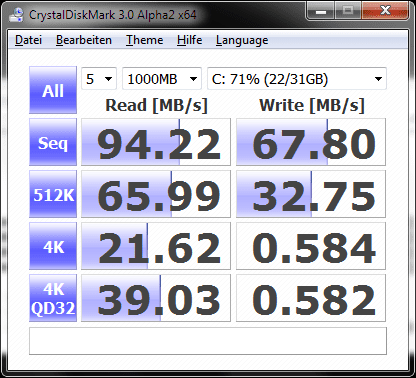This screenshot has height=378, width=416.
Task: Close the CrystalDiskMark window
Action: point(385,11)
